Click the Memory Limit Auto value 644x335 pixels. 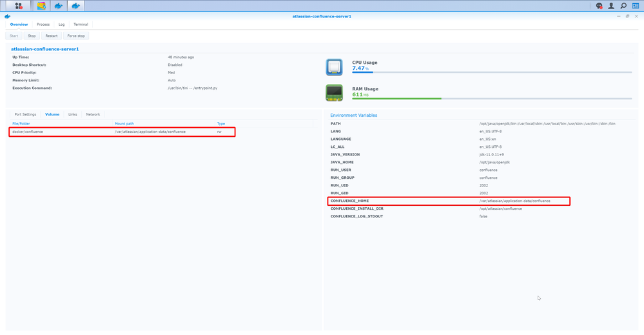point(171,81)
